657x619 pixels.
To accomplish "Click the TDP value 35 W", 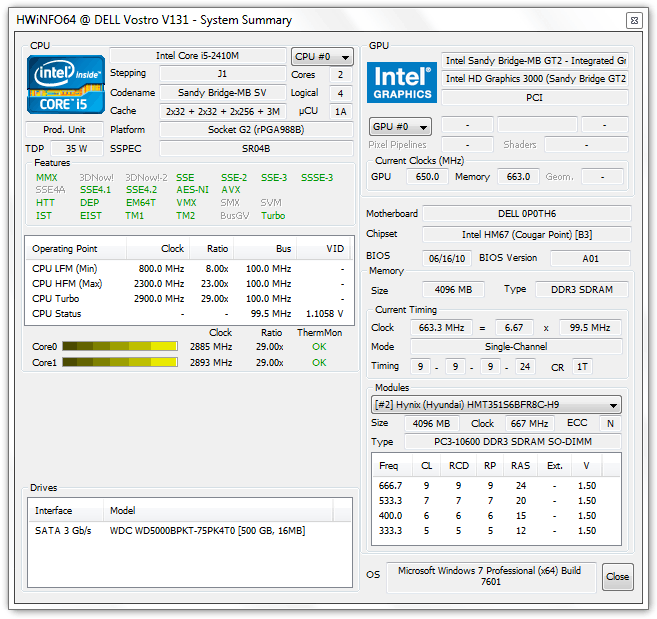I will pos(76,149).
